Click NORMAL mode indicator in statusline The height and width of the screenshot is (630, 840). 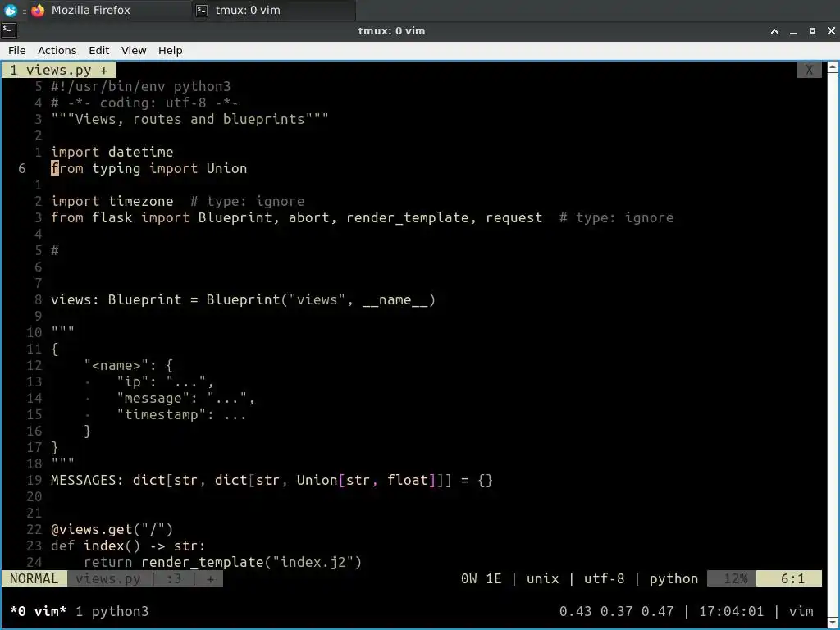34,578
